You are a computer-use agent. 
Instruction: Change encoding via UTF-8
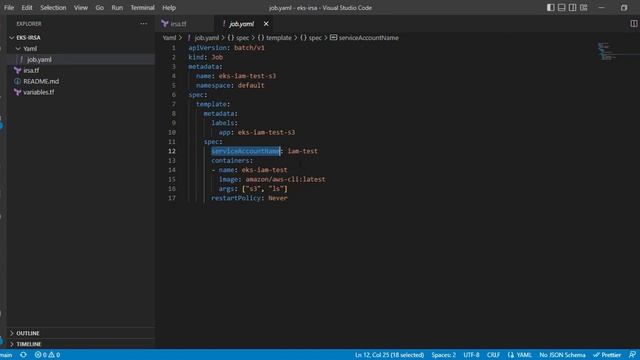(x=471, y=355)
